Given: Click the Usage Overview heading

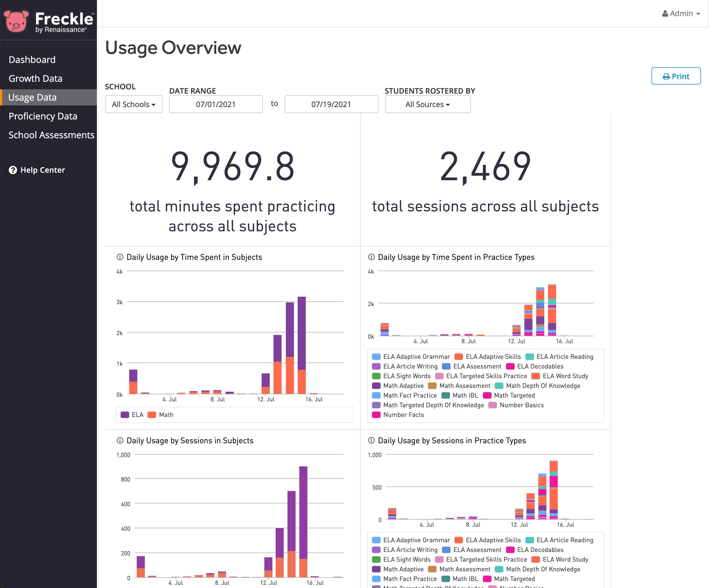Looking at the screenshot, I should 173,48.
